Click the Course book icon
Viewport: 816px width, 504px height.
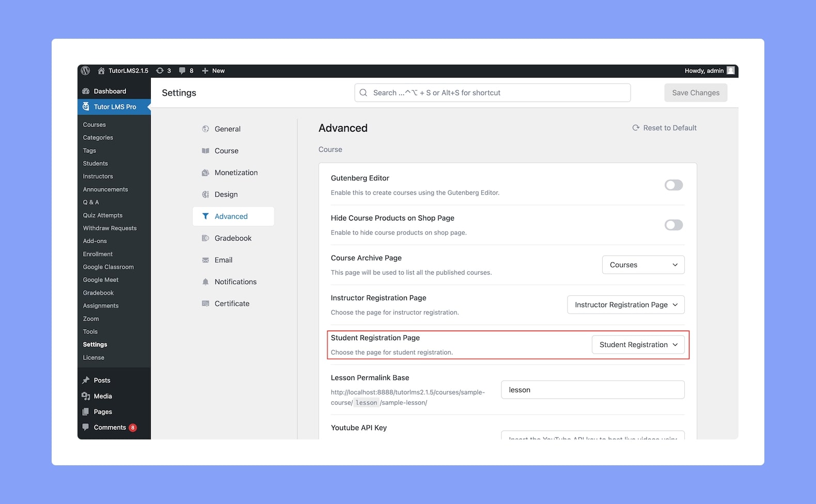point(206,151)
